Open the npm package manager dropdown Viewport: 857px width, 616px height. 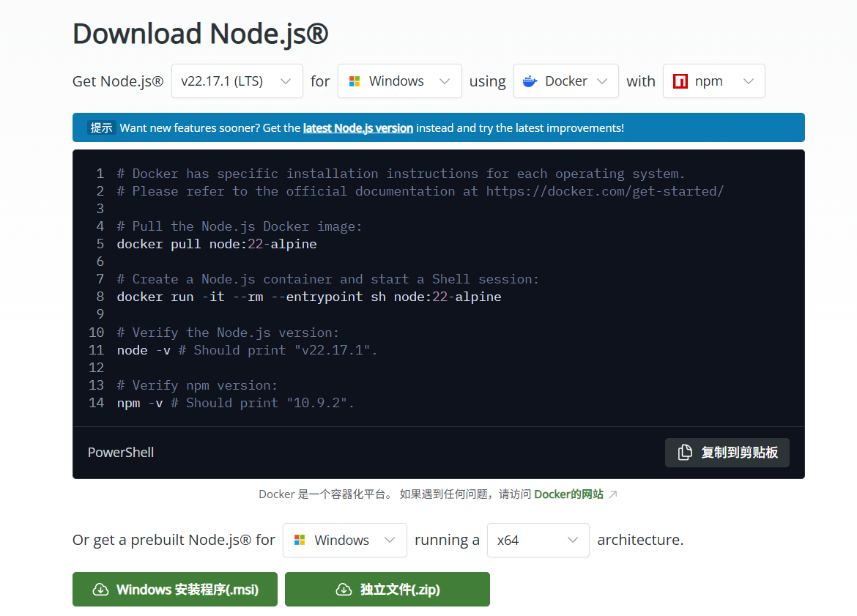714,81
